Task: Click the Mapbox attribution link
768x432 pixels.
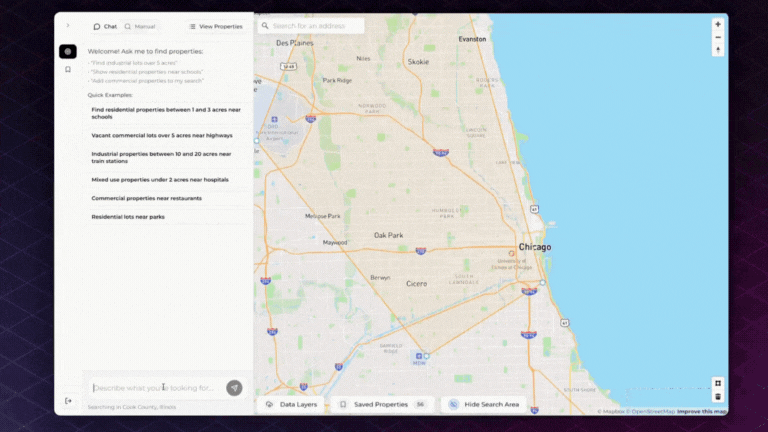Action: [611, 411]
